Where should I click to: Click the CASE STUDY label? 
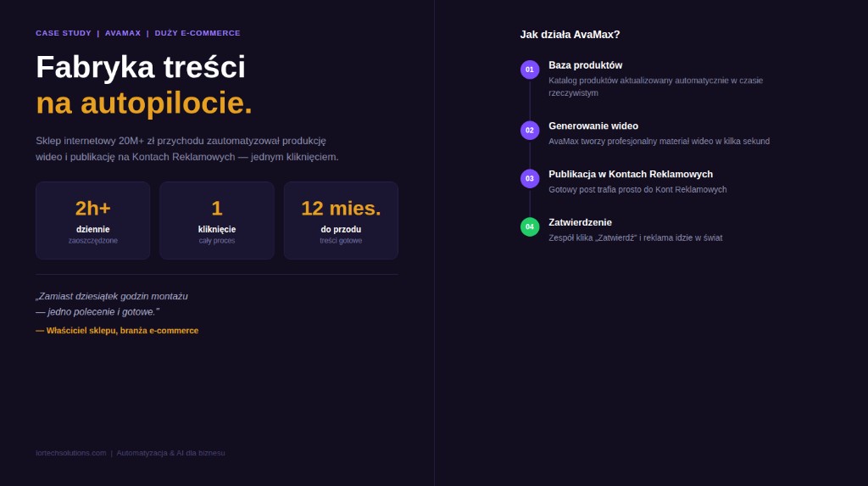(64, 33)
